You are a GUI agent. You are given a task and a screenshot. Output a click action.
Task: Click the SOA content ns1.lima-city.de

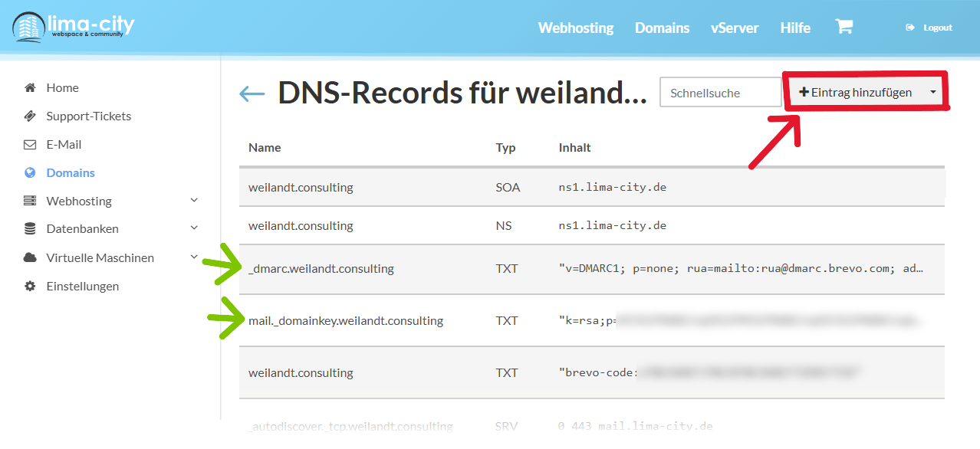tap(612, 186)
